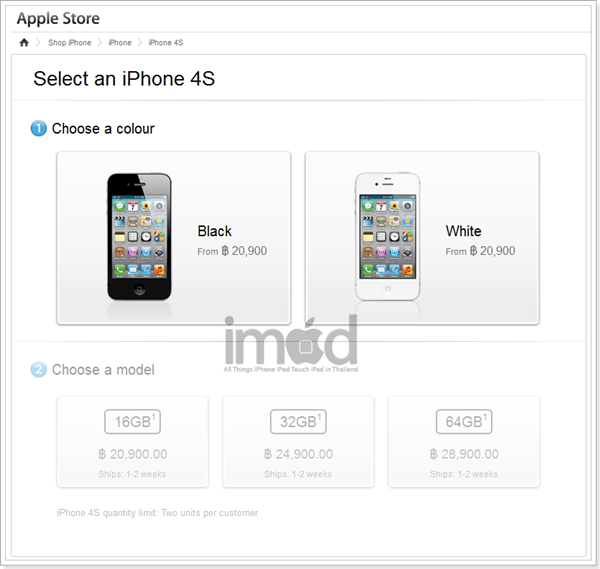This screenshot has height=569, width=600.
Task: Choose the 32GB model
Action: 298,442
